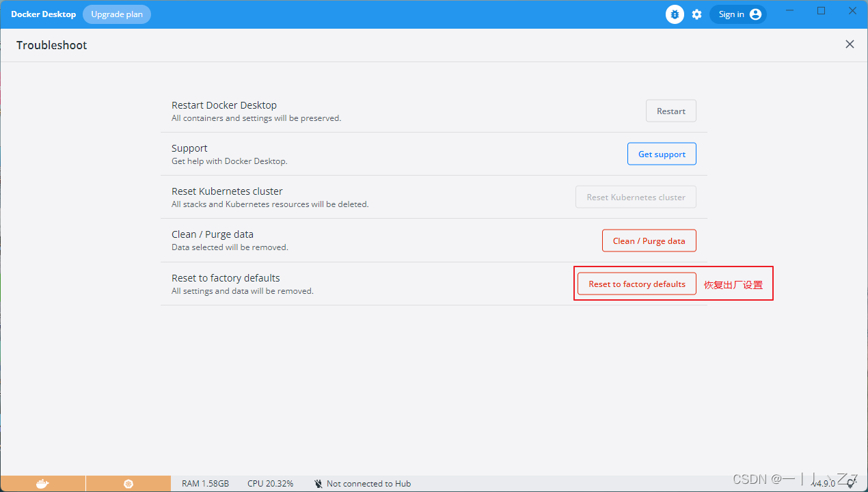Minimize the Docker Desktop window
Image resolution: width=868 pixels, height=492 pixels.
[x=790, y=11]
